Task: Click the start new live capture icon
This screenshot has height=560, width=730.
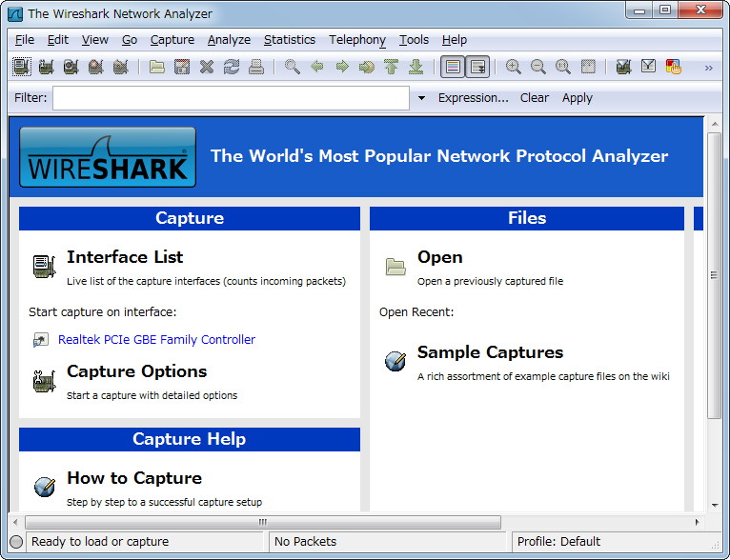Action: [71, 67]
